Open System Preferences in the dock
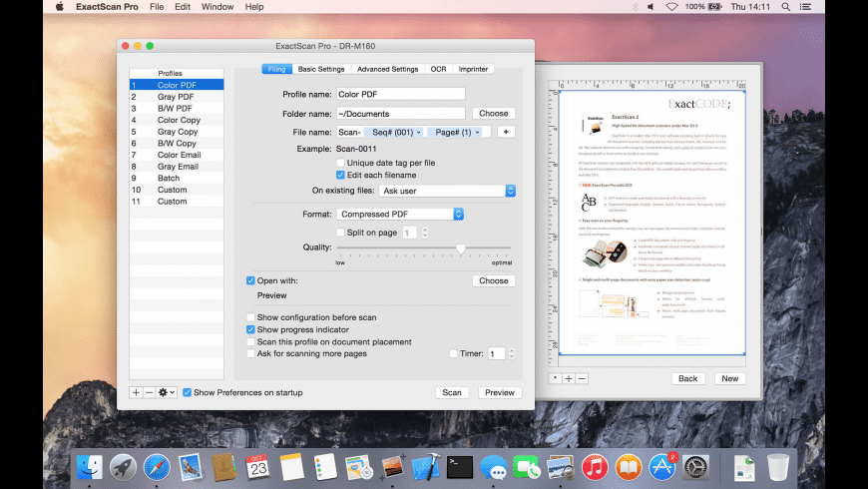 [x=695, y=467]
